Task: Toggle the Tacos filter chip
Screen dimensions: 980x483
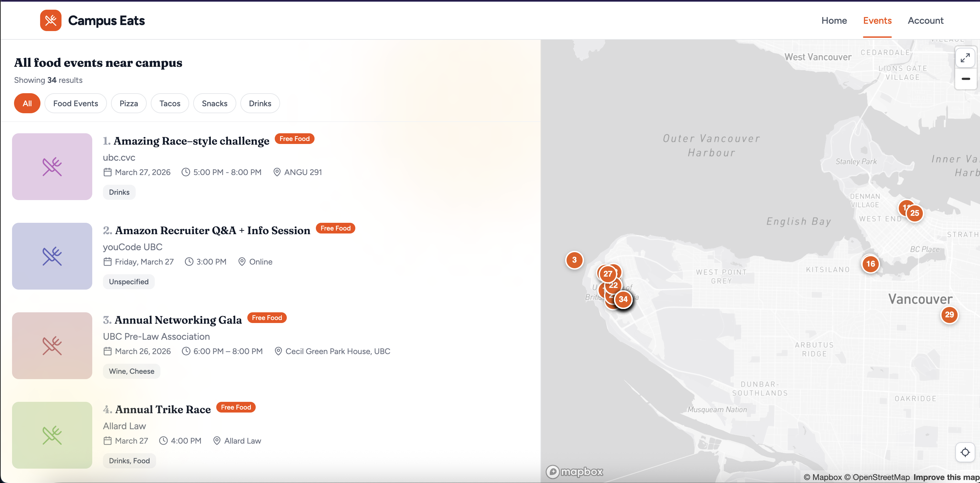Action: coord(170,104)
